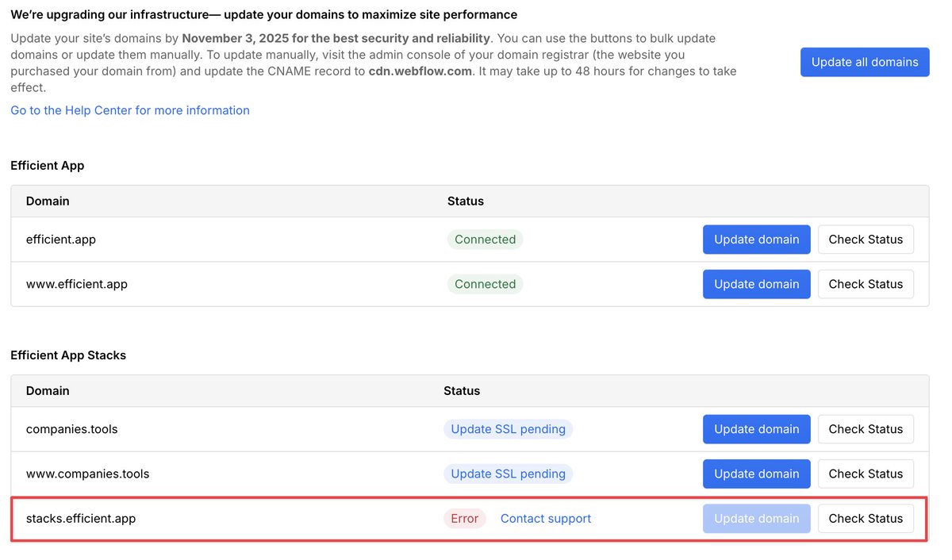Click Domain header in Efficient App Stacks table
This screenshot has height=560, width=952.
(48, 391)
